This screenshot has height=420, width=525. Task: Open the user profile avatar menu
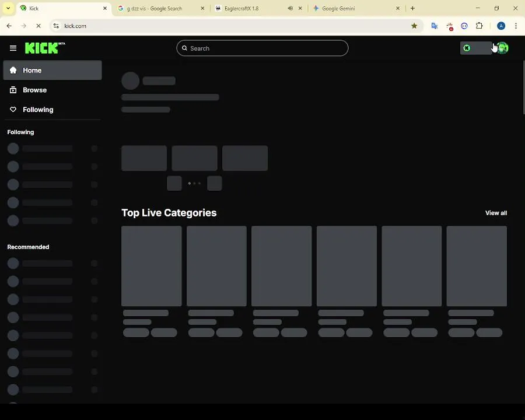click(x=502, y=48)
